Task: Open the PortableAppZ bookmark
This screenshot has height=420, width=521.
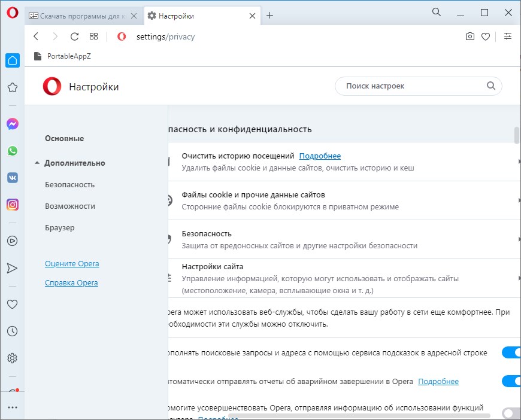Action: click(62, 56)
